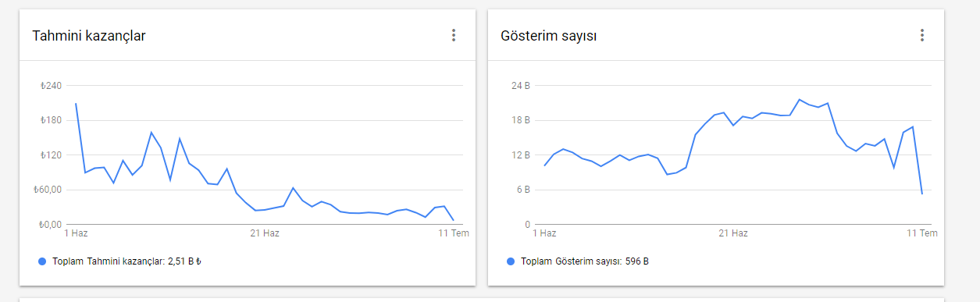
Task: Open the Tahmini kazançlar card options menu
Action: 453,35
